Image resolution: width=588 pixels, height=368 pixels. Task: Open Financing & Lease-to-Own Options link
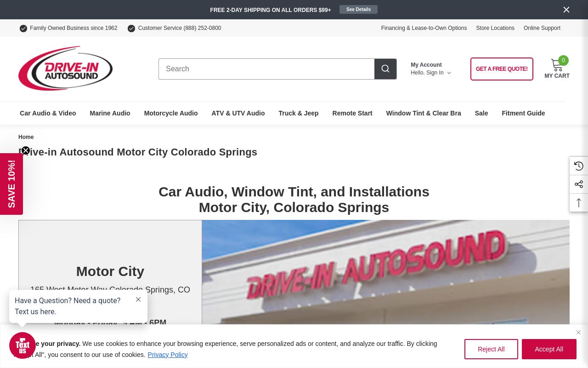point(424,28)
